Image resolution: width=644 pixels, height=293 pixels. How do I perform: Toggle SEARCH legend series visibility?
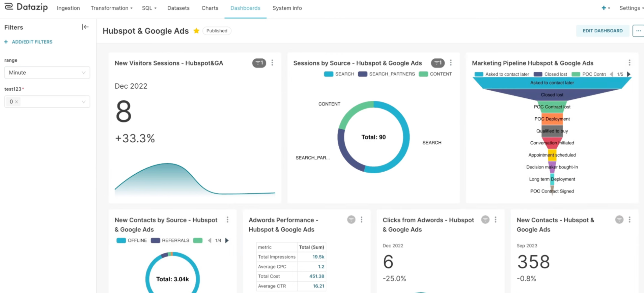tap(339, 74)
